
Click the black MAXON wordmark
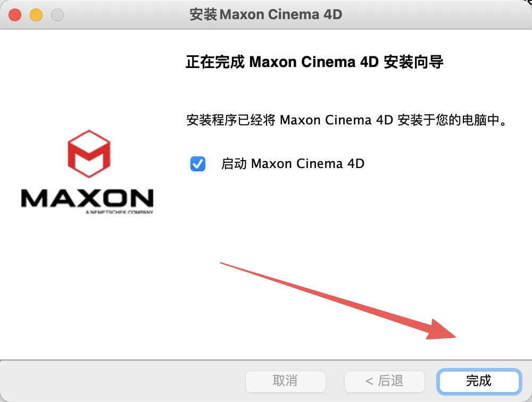(x=87, y=198)
